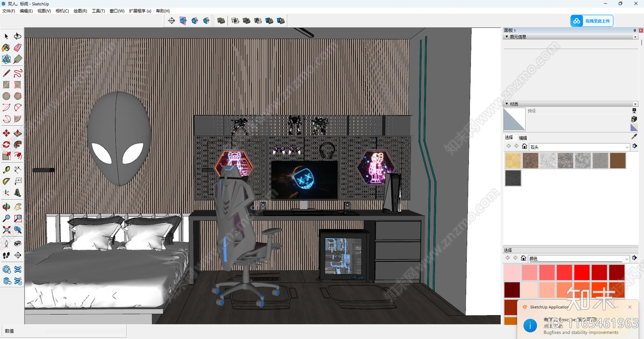Select the Dimensions tool
The width and height of the screenshot is (644, 339).
18,170
